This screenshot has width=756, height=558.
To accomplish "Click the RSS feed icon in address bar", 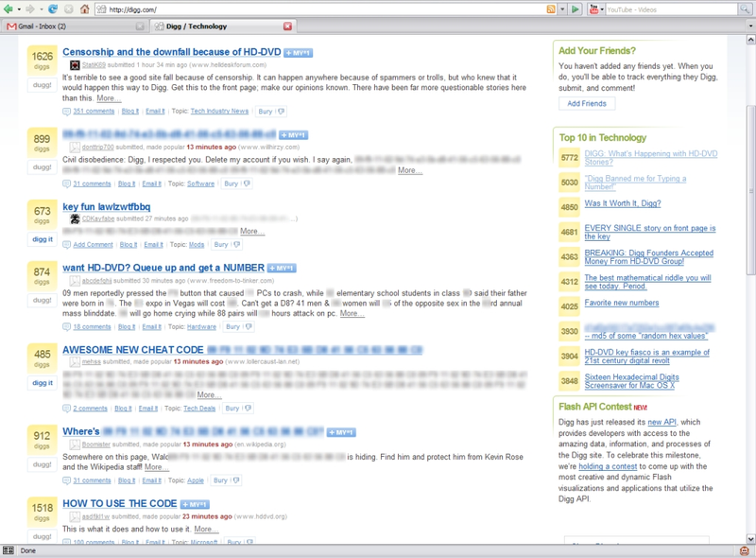I will (551, 9).
